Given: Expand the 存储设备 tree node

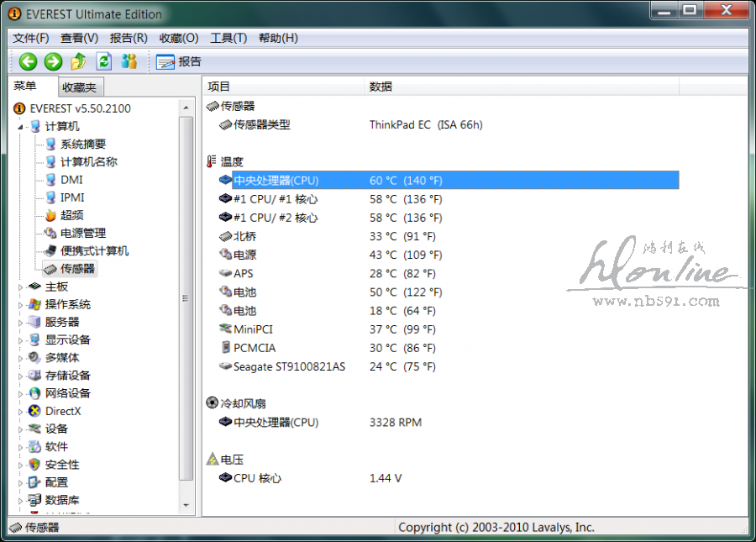Looking at the screenshot, I should [20, 376].
